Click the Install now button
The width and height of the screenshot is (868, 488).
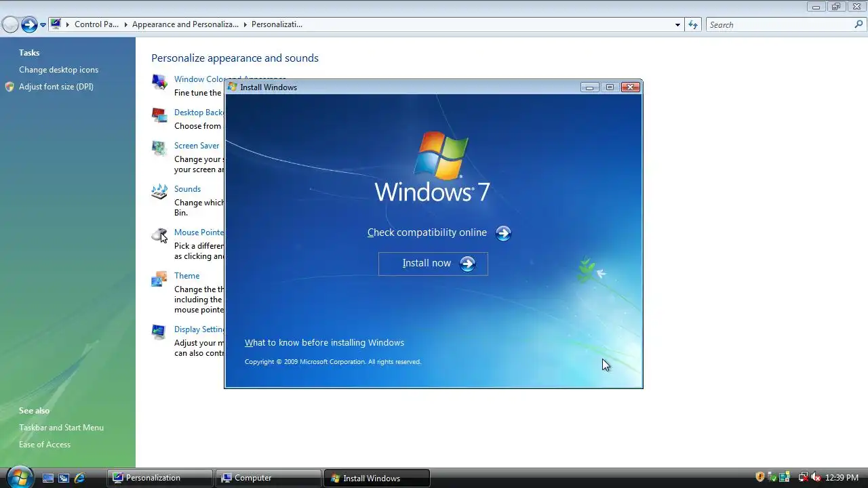tap(433, 264)
